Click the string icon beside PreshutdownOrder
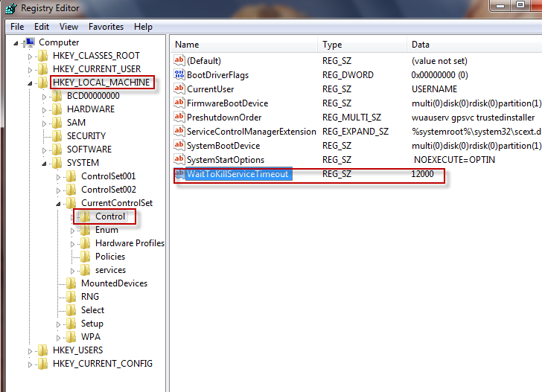Viewport: 542px width, 392px height. pyautogui.click(x=179, y=117)
